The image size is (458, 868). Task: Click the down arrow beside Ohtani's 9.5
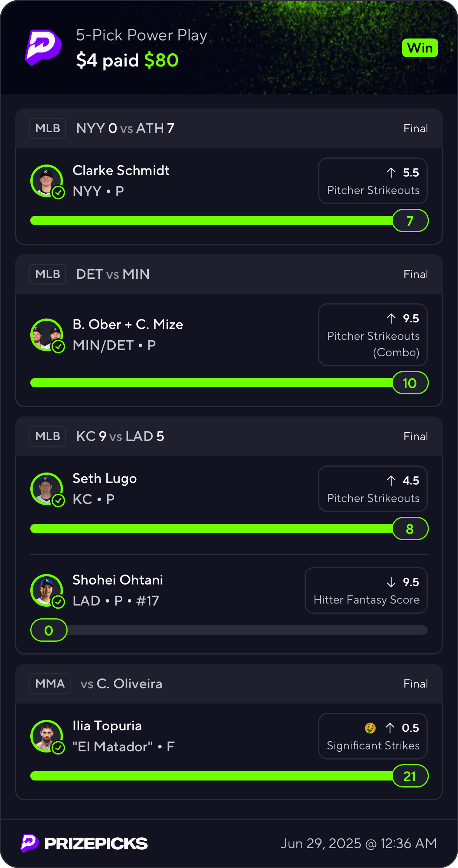391,582
